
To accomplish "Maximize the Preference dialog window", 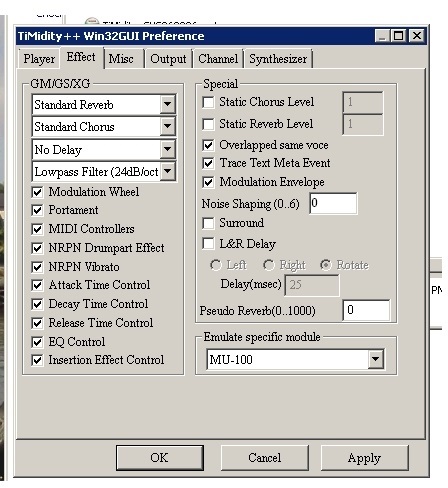I will 398,36.
